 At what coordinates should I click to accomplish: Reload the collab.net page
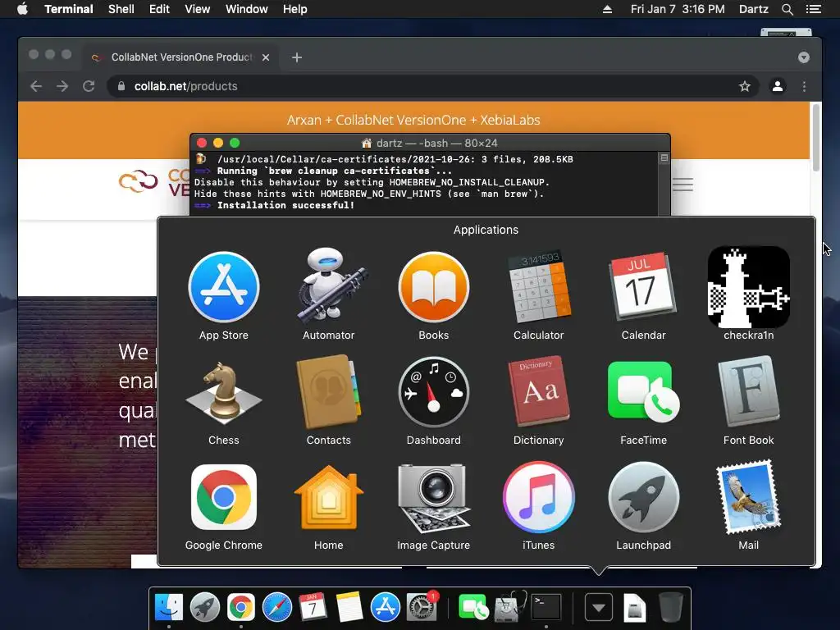89,86
